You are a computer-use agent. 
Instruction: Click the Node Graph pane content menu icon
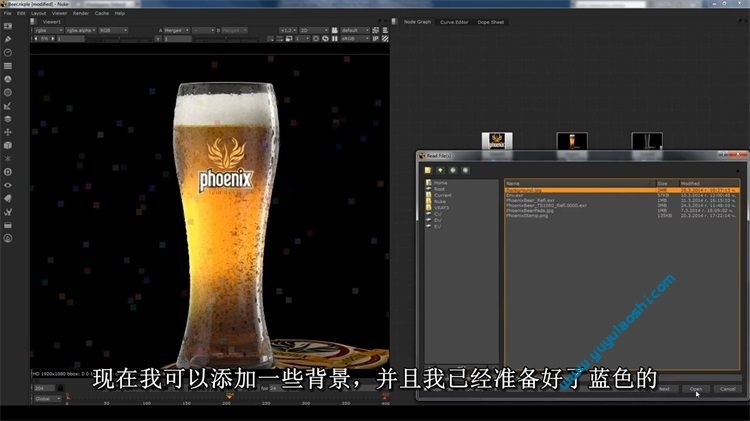pyautogui.click(x=395, y=22)
